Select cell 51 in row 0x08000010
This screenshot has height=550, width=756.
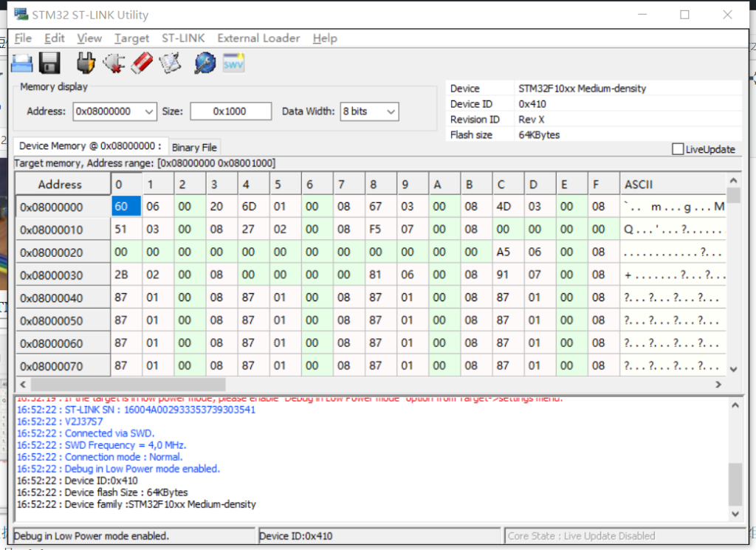[126, 229]
